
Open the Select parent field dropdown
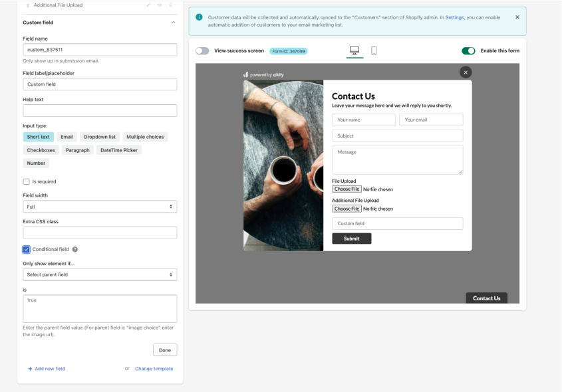pyautogui.click(x=100, y=274)
